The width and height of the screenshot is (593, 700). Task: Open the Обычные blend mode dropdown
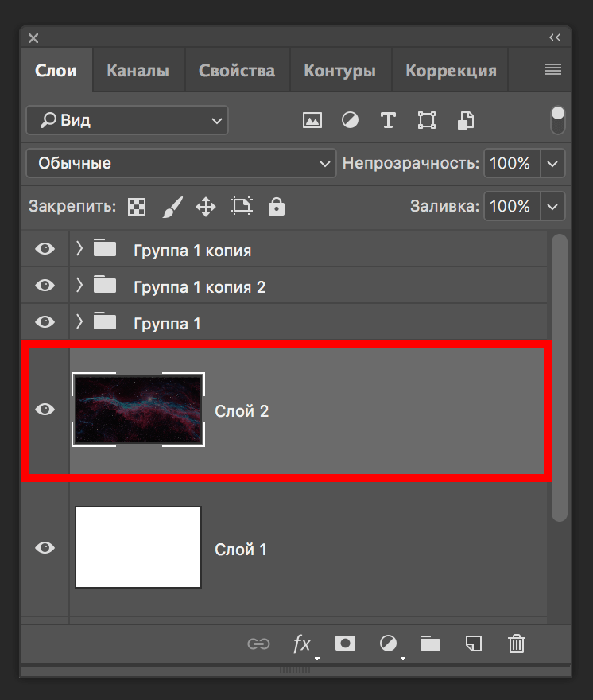(180, 163)
